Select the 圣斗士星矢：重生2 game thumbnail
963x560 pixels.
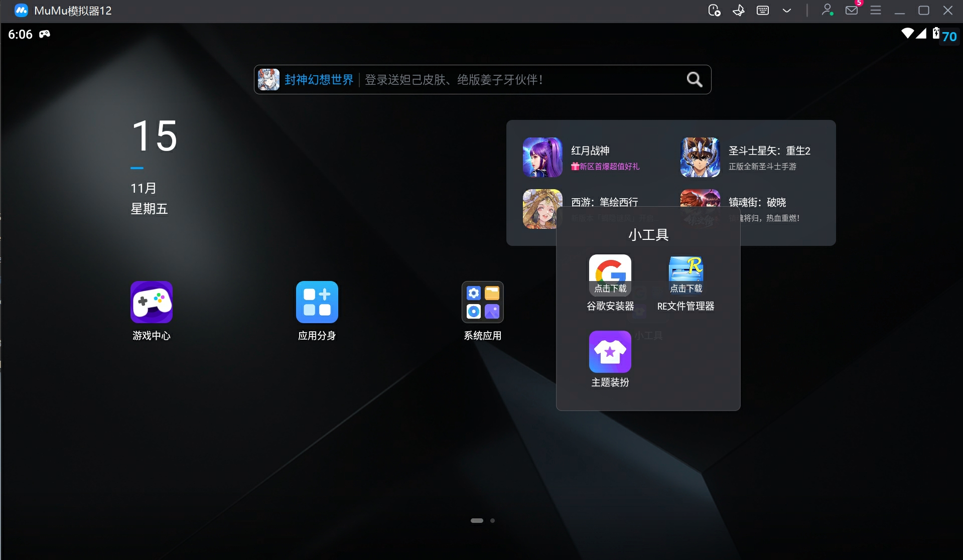(x=700, y=157)
